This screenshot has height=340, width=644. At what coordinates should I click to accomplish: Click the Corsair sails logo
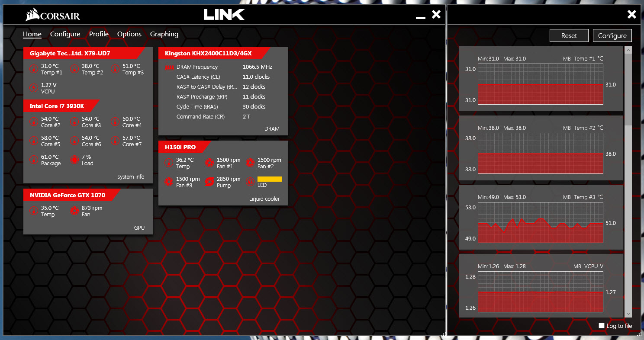pos(32,15)
